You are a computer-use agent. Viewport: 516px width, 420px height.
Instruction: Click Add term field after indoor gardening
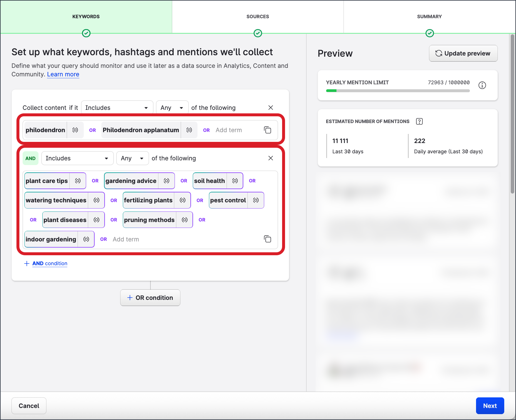click(x=126, y=239)
